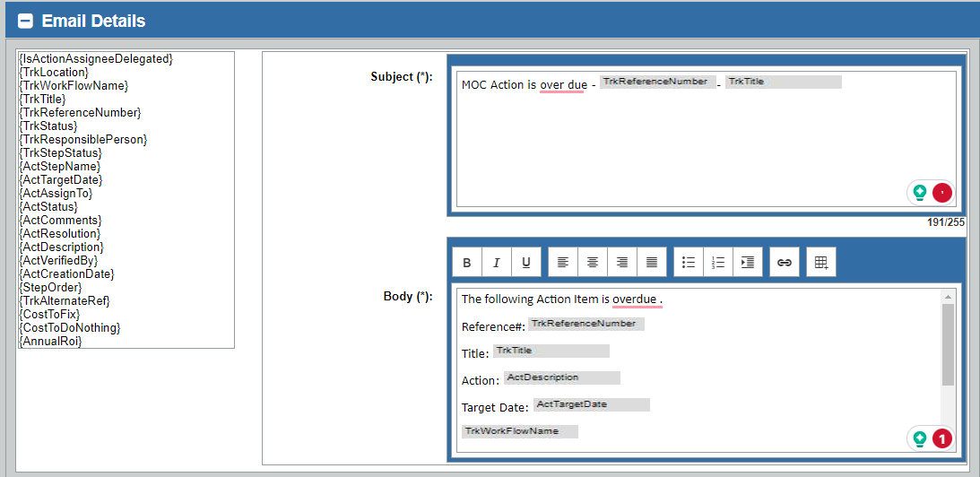Toggle italic formatting in body toolbar
This screenshot has width=980, height=477.
496,263
